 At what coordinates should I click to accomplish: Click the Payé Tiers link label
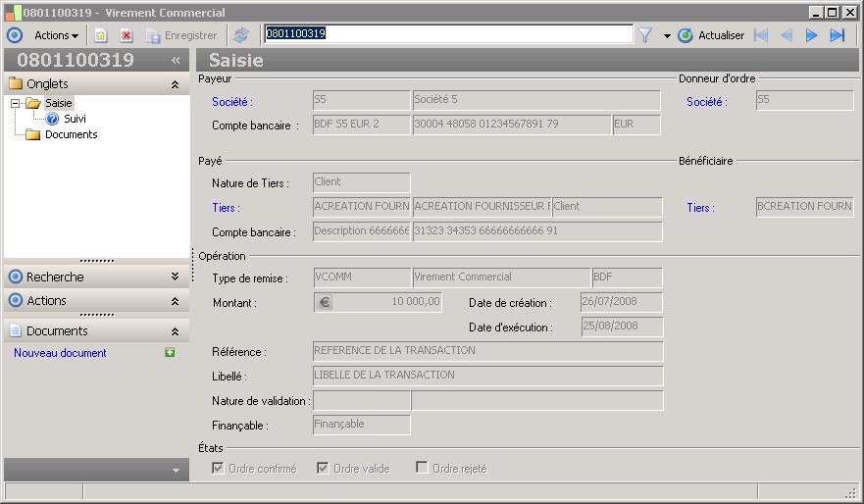[x=226, y=208]
